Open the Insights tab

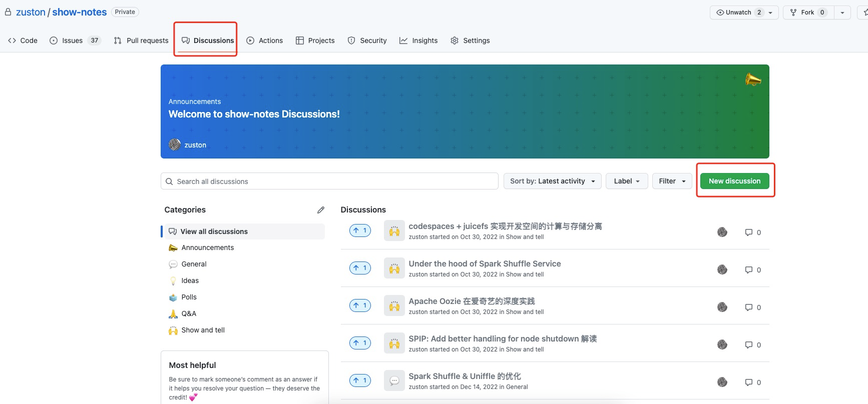click(x=418, y=40)
